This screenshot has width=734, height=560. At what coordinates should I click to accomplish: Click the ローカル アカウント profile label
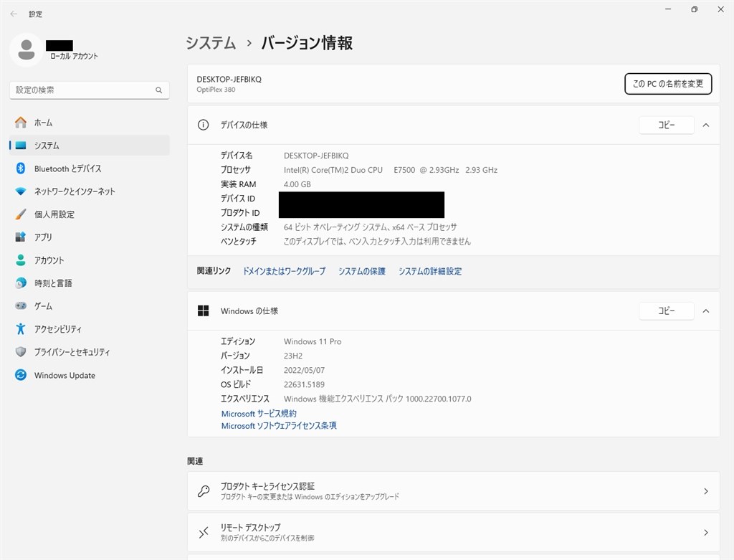[x=74, y=56]
